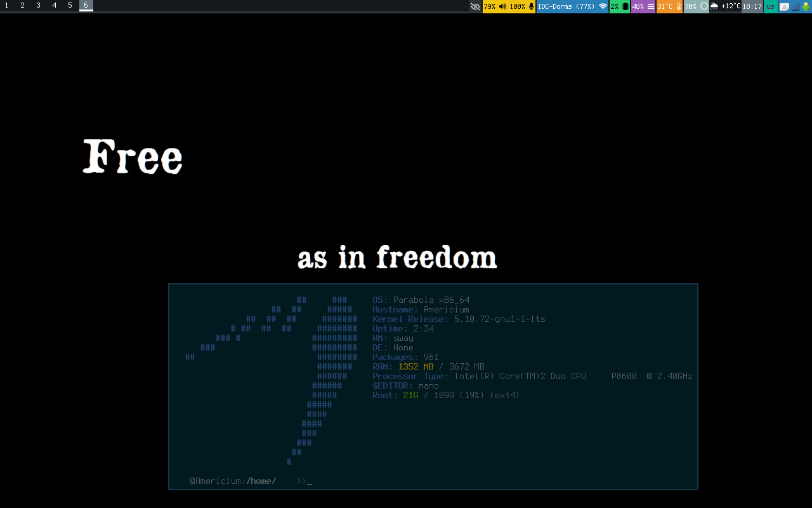
Task: Click the Processor Type line in terminal
Action: point(533,377)
